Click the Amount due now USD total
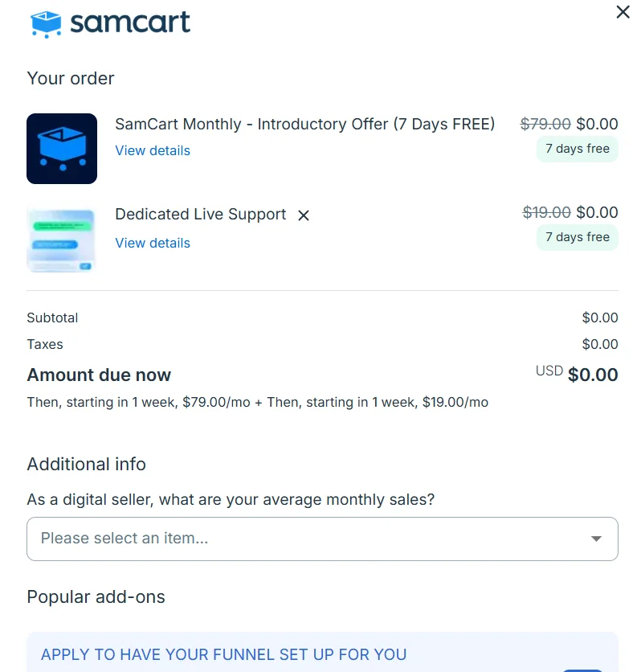 click(x=592, y=375)
